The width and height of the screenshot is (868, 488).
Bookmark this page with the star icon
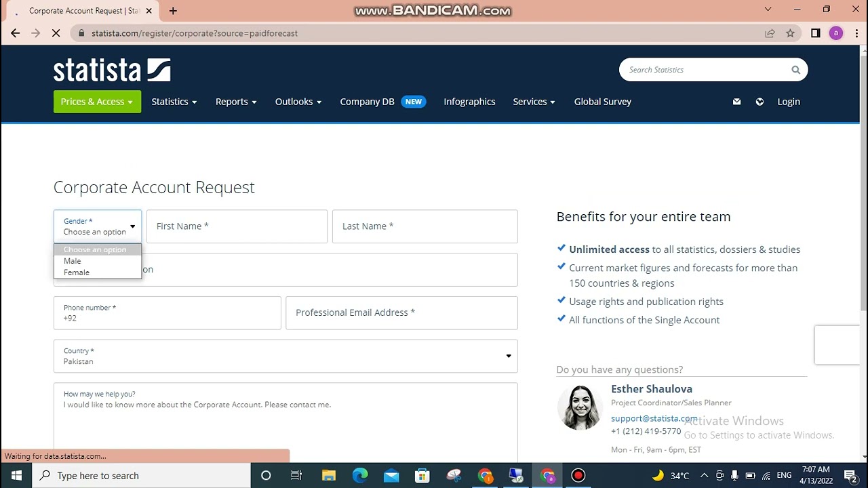[790, 33]
